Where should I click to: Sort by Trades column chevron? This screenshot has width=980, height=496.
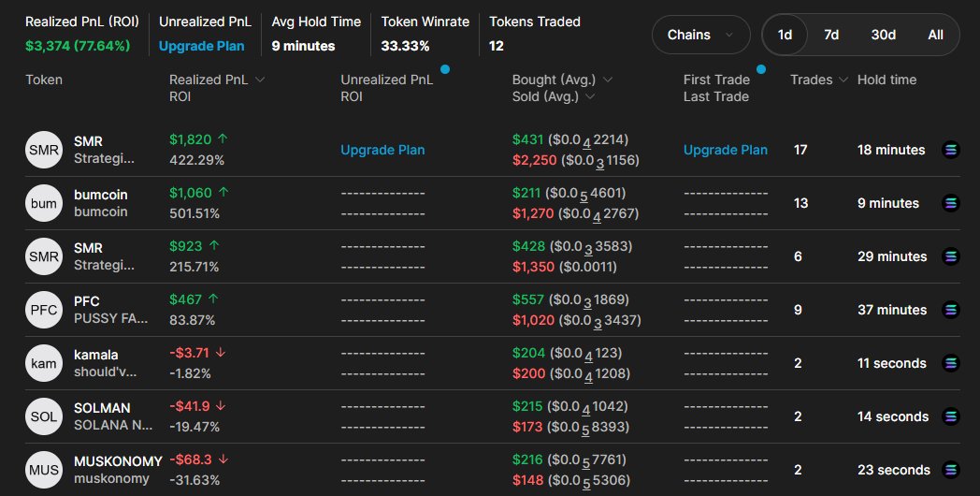click(843, 80)
